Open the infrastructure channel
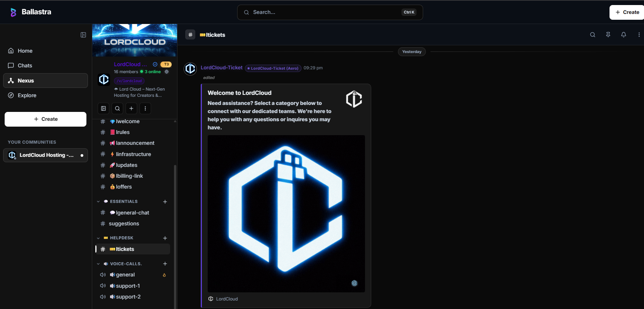This screenshot has width=644, height=309. 133,154
